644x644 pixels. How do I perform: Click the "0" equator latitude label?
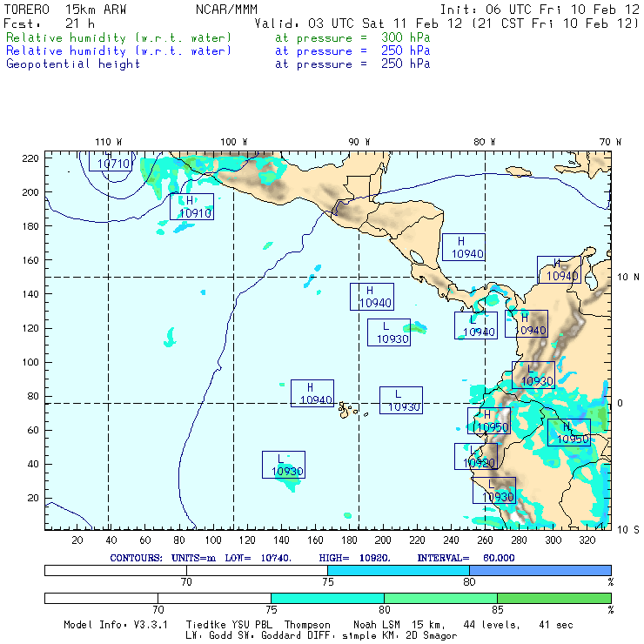620,403
